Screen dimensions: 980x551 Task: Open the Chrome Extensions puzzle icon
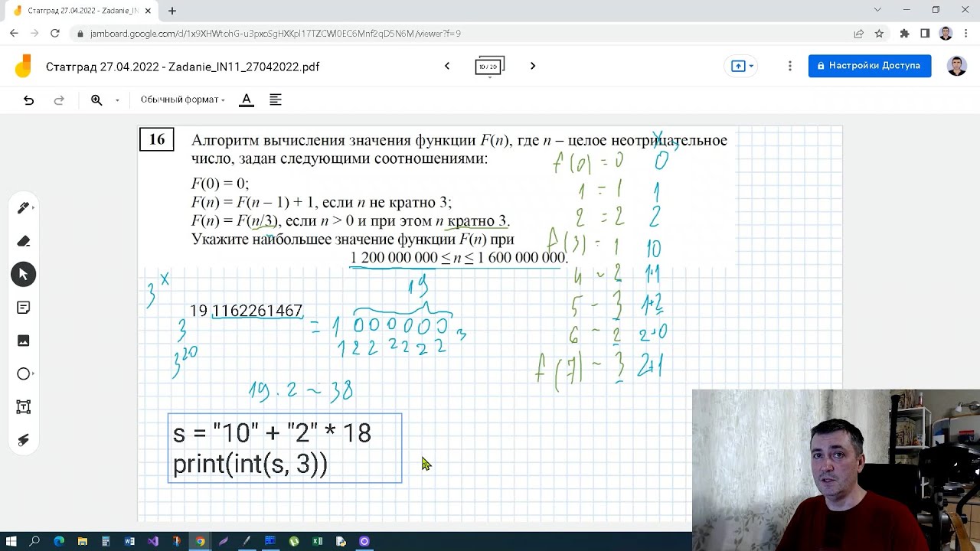(904, 34)
